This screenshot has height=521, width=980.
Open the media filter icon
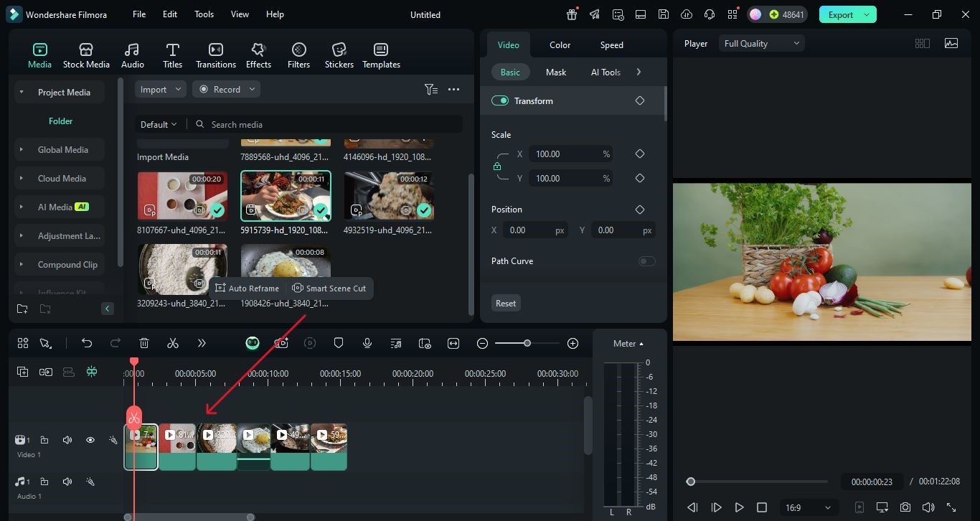click(430, 90)
